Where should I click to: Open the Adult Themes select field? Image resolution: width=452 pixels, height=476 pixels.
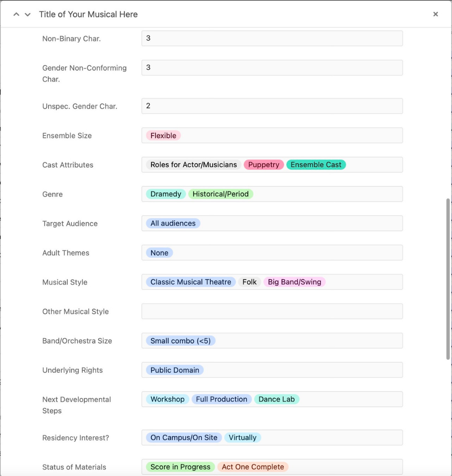(272, 253)
